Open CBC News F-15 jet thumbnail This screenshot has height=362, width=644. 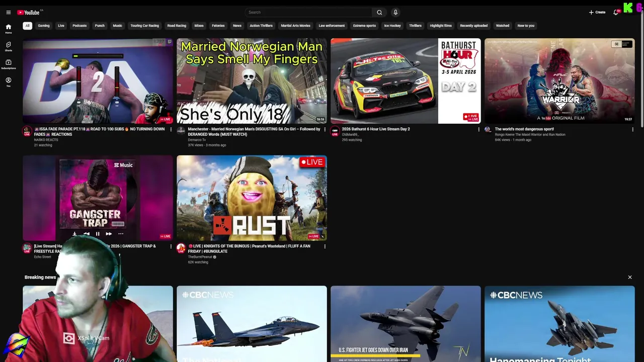(252, 324)
